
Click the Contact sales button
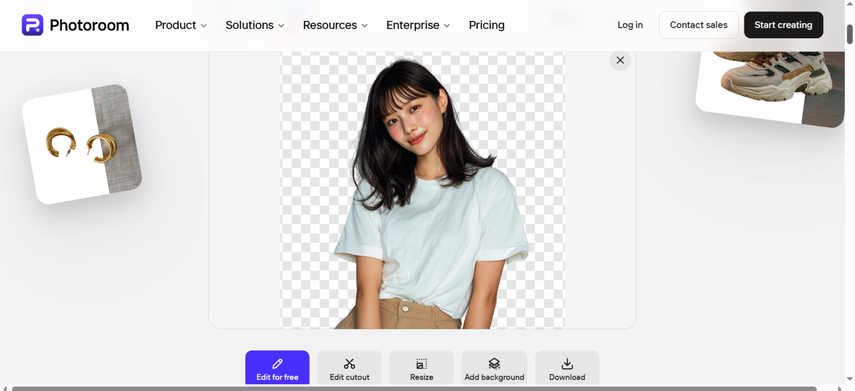pyautogui.click(x=699, y=25)
